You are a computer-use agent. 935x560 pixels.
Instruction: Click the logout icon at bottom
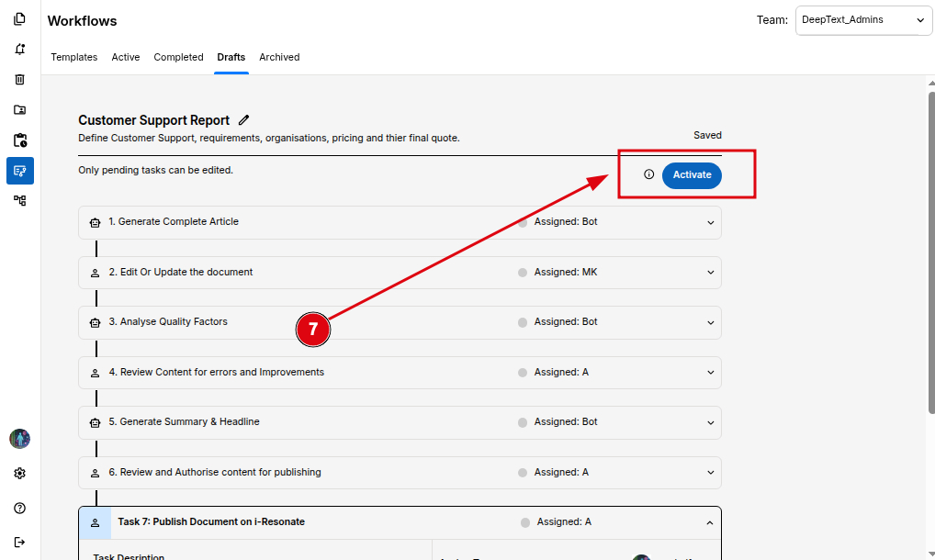click(20, 542)
